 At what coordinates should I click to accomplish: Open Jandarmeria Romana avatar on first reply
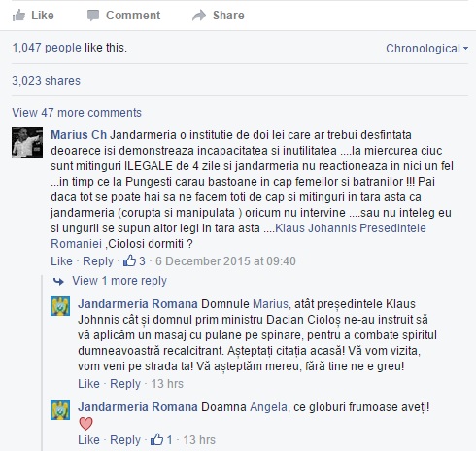(x=60, y=306)
